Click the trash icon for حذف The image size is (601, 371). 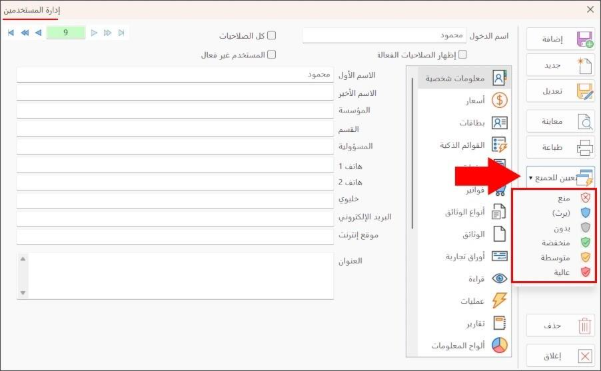tap(585, 326)
